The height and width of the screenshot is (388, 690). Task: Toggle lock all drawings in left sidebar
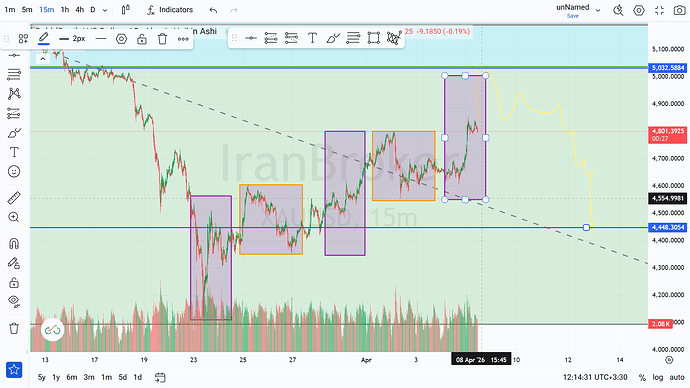pos(14,282)
